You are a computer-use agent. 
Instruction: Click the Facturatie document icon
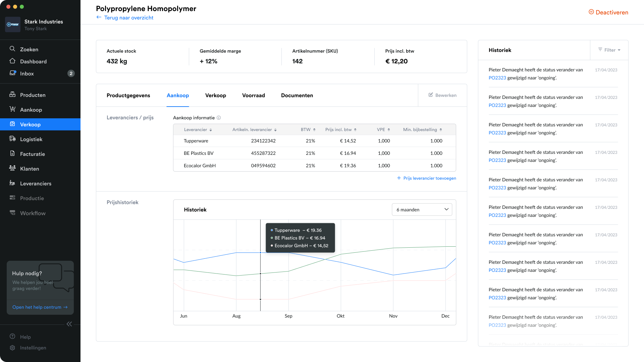(x=12, y=154)
